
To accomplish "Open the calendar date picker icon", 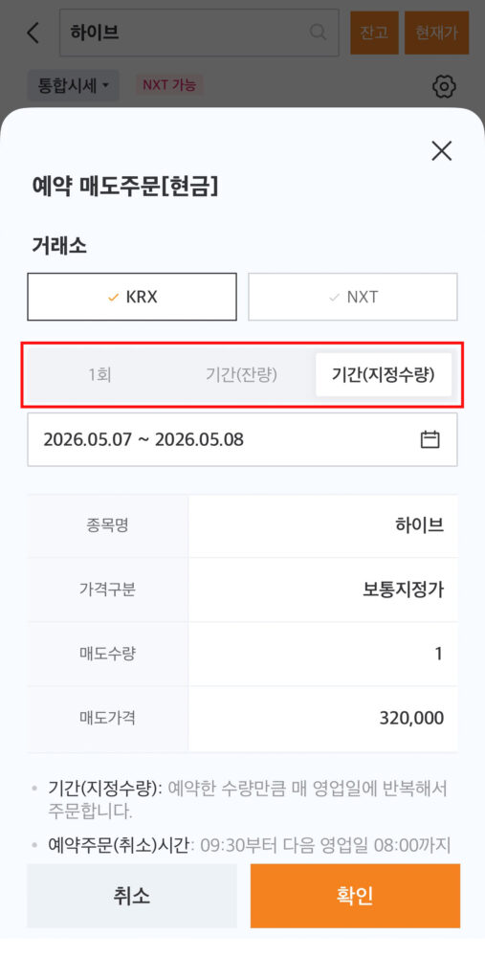I will [x=430, y=439].
